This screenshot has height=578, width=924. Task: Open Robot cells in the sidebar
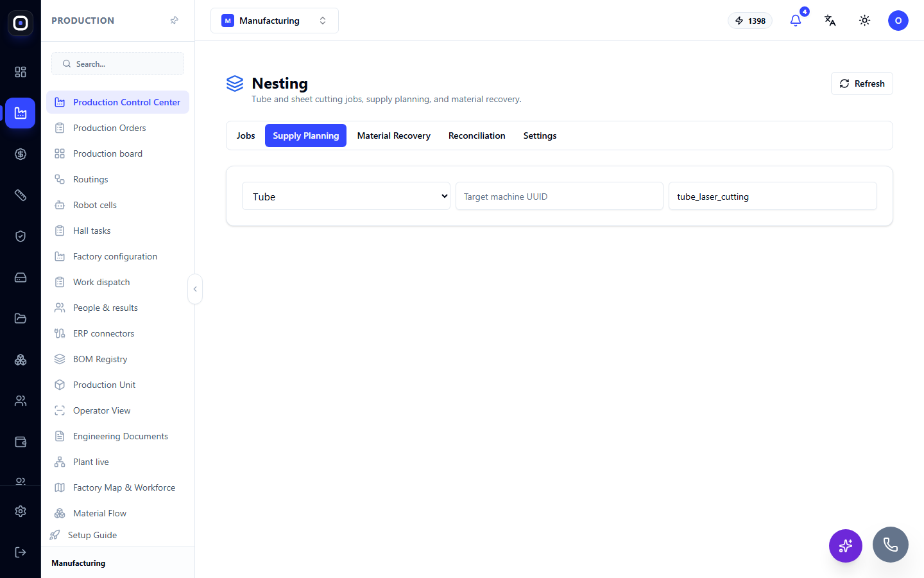(117, 205)
